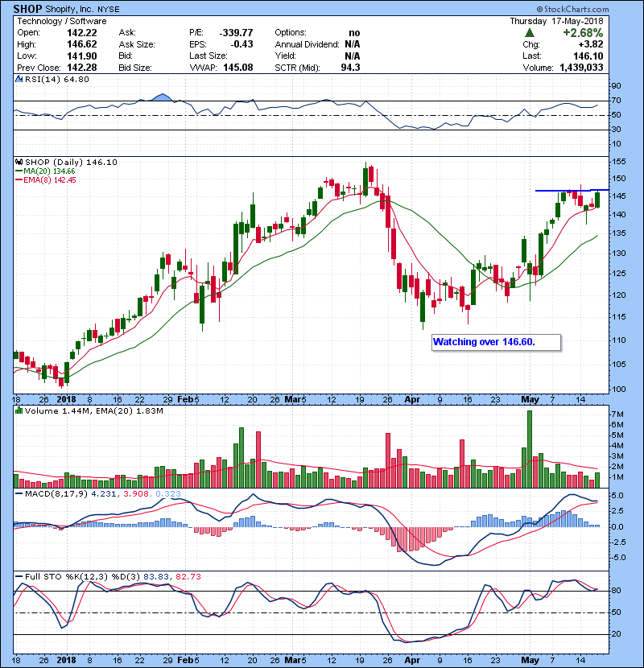Screen dimensions: 644x668
Task: Select the High price 146.62
Action: (x=82, y=44)
